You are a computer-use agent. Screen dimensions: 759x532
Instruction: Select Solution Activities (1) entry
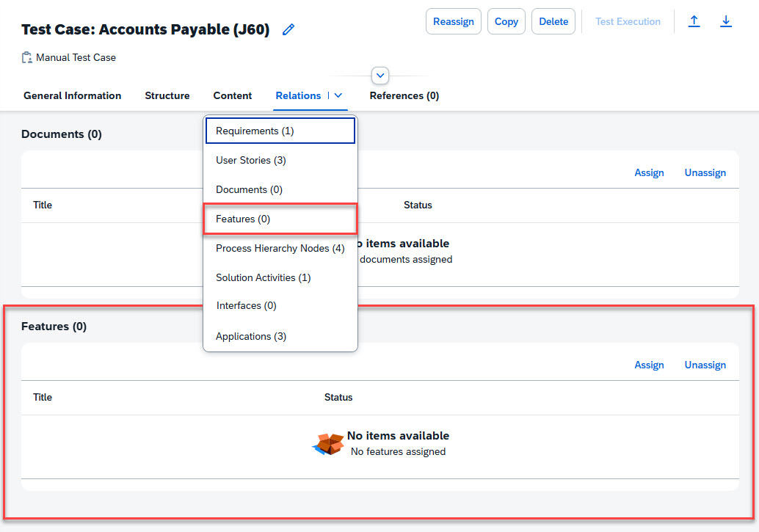[x=280, y=277]
